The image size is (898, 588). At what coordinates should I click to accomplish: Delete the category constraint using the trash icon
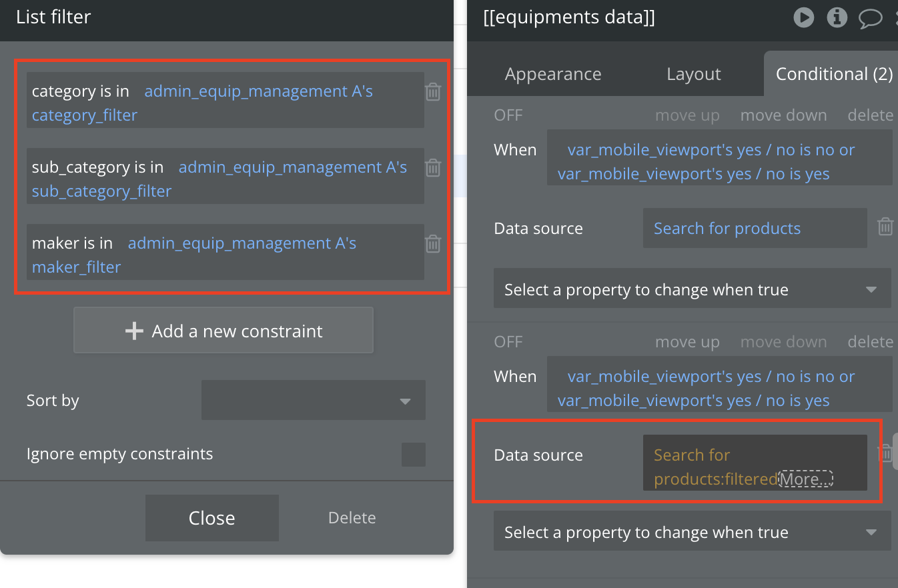tap(433, 91)
